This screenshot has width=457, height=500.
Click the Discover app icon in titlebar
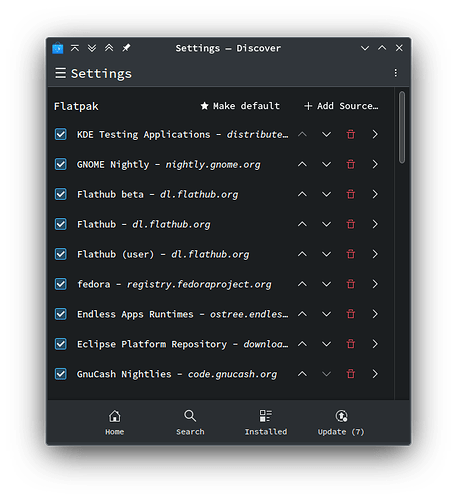point(58,48)
